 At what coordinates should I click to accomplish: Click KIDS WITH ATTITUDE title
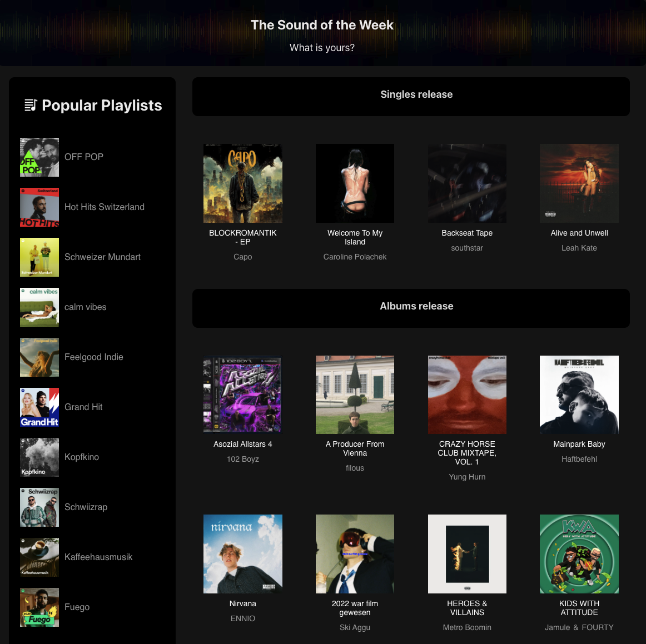(579, 608)
